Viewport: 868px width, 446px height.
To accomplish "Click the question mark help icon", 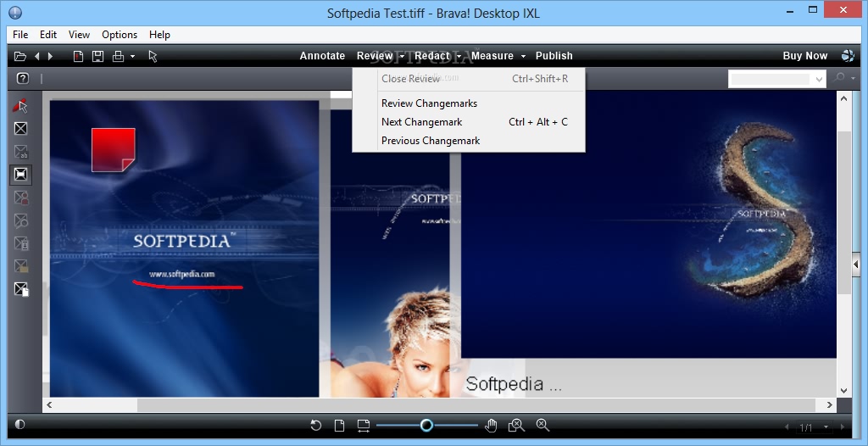I will click(22, 78).
